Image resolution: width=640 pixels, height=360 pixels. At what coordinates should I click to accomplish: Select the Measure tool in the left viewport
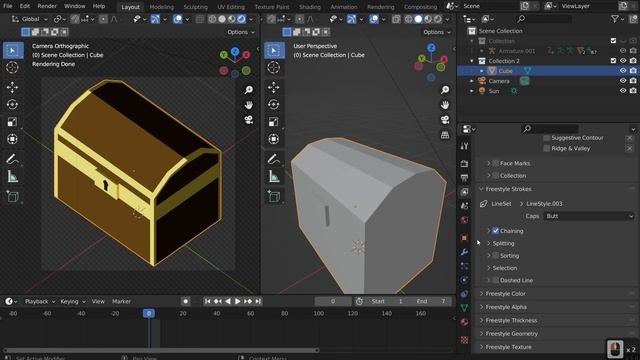click(x=12, y=176)
